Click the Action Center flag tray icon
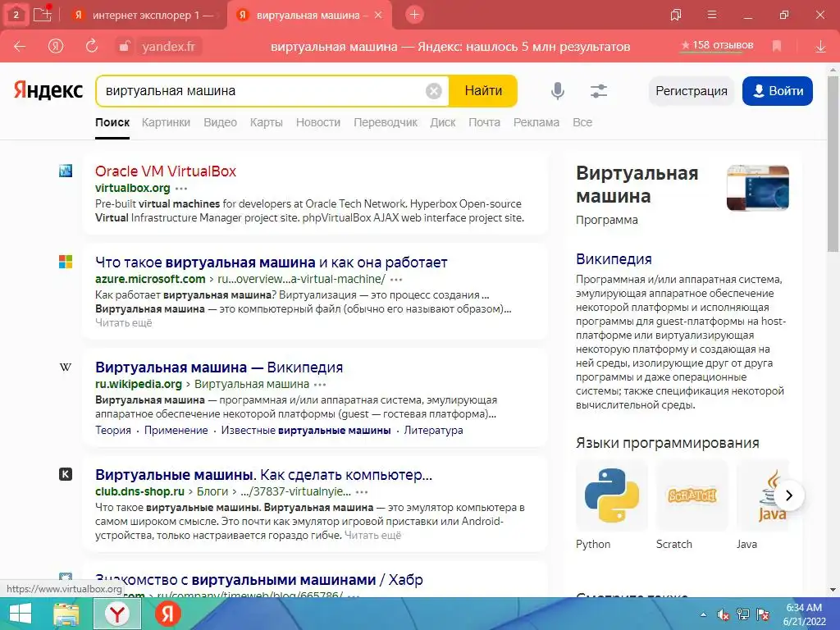This screenshot has height=630, width=840. (763, 614)
